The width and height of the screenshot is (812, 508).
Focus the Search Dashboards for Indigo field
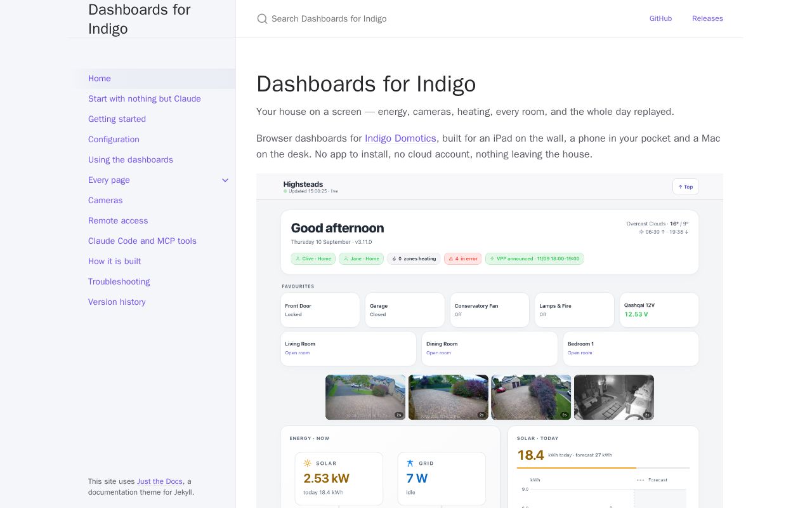click(x=444, y=19)
